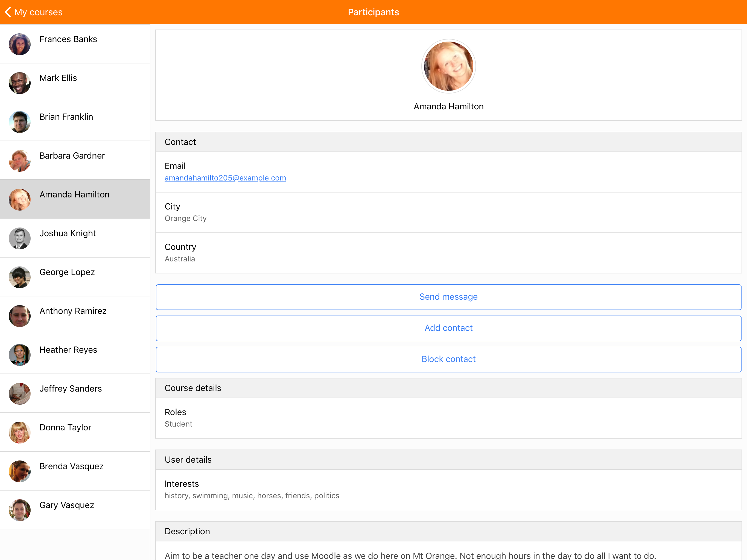
Task: Select Joshua Knight in participant list
Action: pyautogui.click(x=75, y=238)
